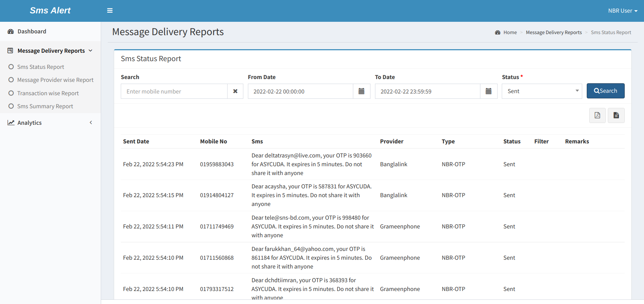Screen dimensions: 644x304
Task: Open the Status dropdown showing Sent
Action: click(542, 91)
